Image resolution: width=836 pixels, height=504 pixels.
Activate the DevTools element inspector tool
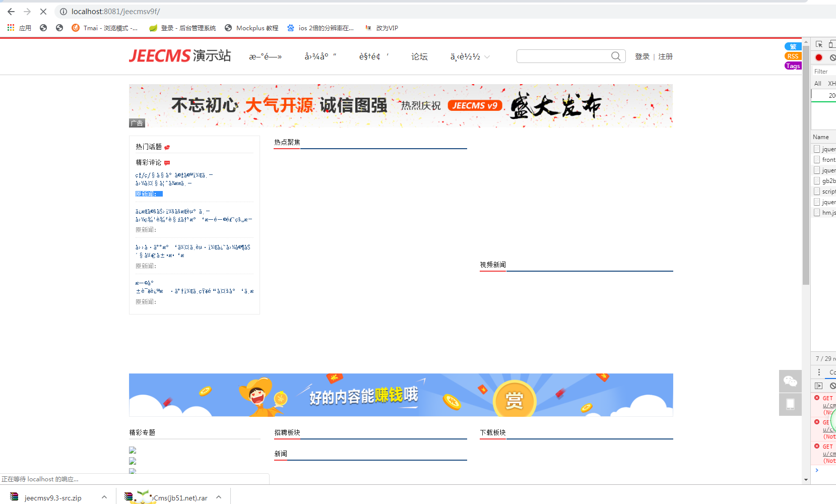click(819, 44)
